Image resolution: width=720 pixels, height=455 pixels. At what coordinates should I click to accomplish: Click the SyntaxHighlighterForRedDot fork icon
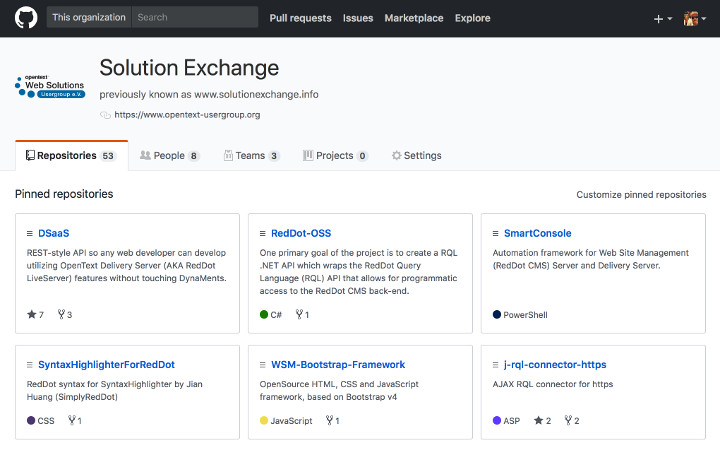point(72,420)
